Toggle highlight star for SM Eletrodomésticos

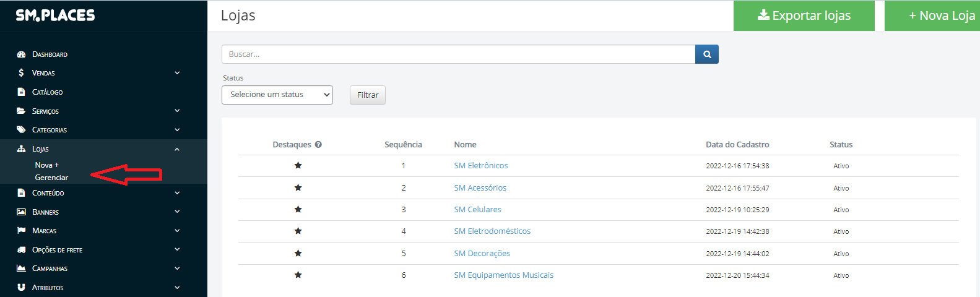click(x=298, y=231)
